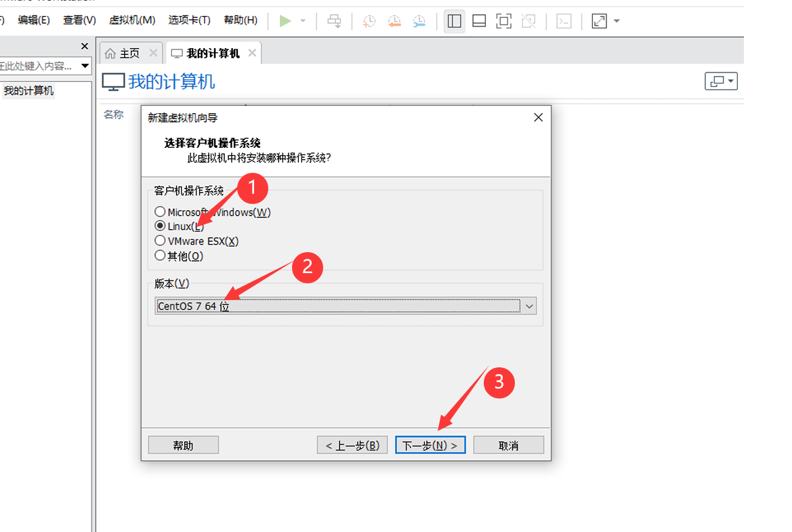Click the 帮助 button in wizard
Image resolution: width=792 pixels, height=532 pixels.
pyautogui.click(x=184, y=445)
